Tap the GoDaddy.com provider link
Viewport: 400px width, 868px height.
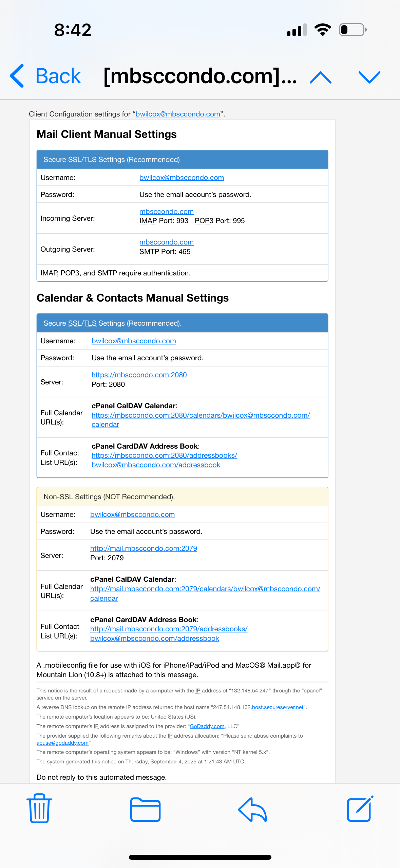207,726
